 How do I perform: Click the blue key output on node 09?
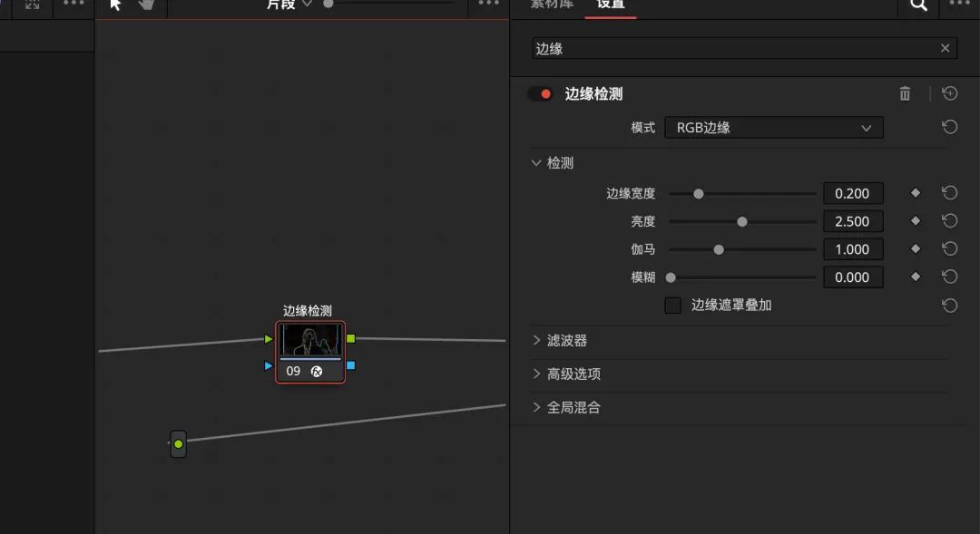[350, 365]
